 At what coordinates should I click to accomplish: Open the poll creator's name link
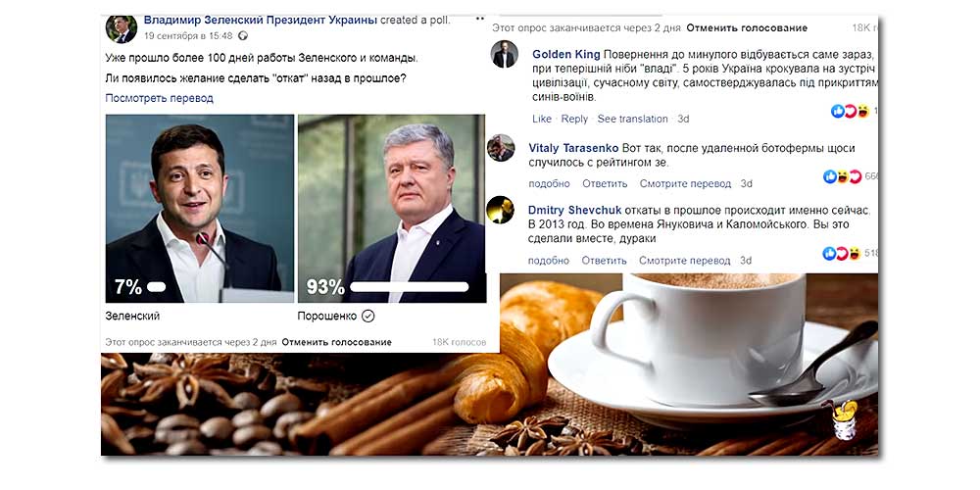260,20
